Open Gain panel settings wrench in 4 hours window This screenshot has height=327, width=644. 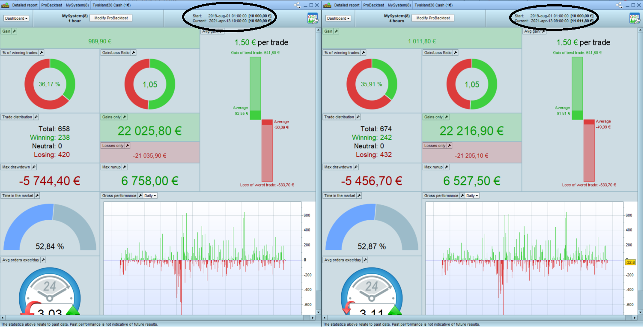coord(336,31)
